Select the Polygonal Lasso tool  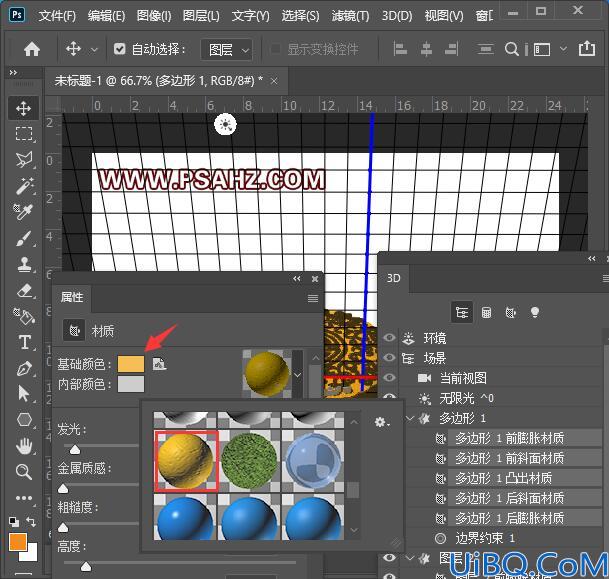point(24,159)
